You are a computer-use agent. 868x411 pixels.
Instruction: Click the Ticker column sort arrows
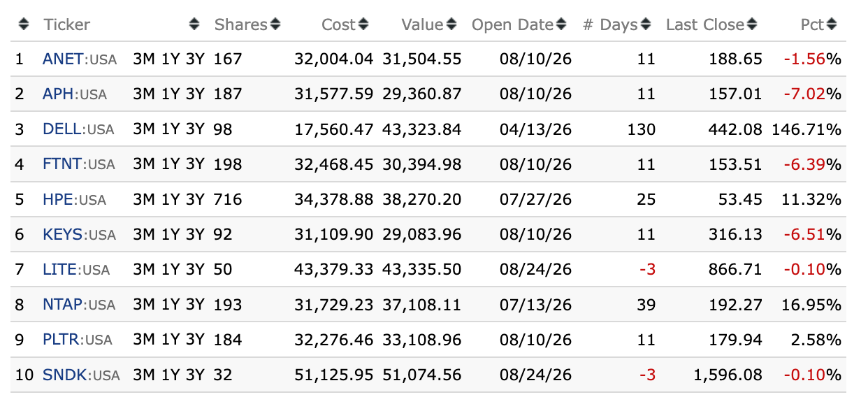click(195, 24)
